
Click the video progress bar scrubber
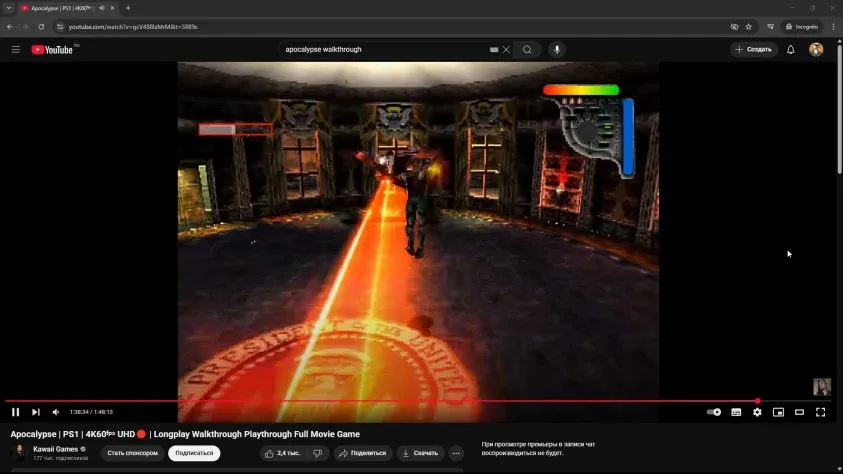[x=758, y=401]
